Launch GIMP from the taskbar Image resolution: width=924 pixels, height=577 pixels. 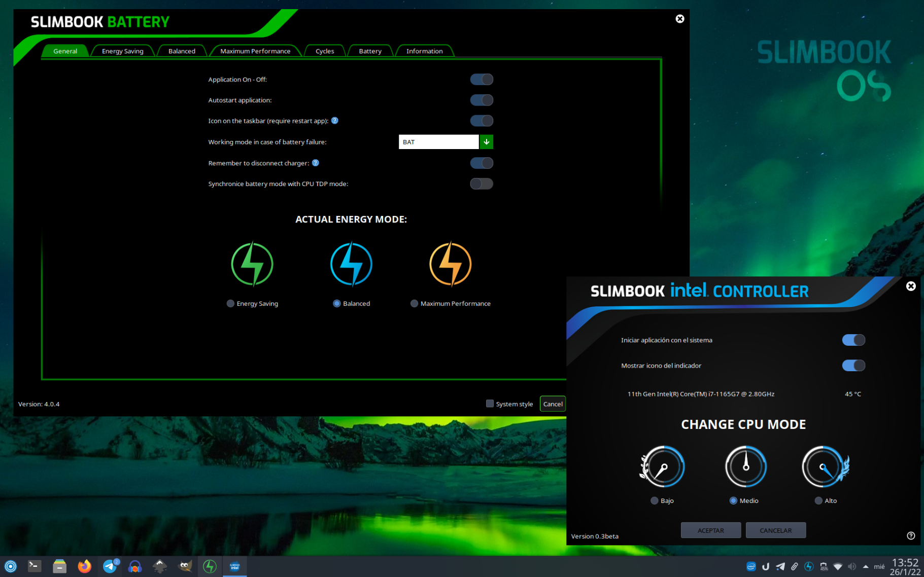tap(185, 566)
